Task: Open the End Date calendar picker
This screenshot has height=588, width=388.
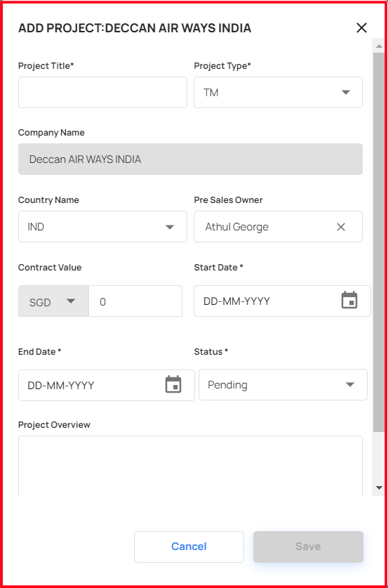Action: tap(173, 384)
